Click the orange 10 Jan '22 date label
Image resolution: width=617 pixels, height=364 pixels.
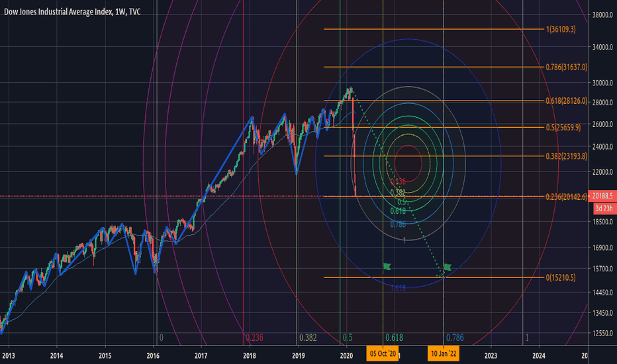click(x=444, y=353)
